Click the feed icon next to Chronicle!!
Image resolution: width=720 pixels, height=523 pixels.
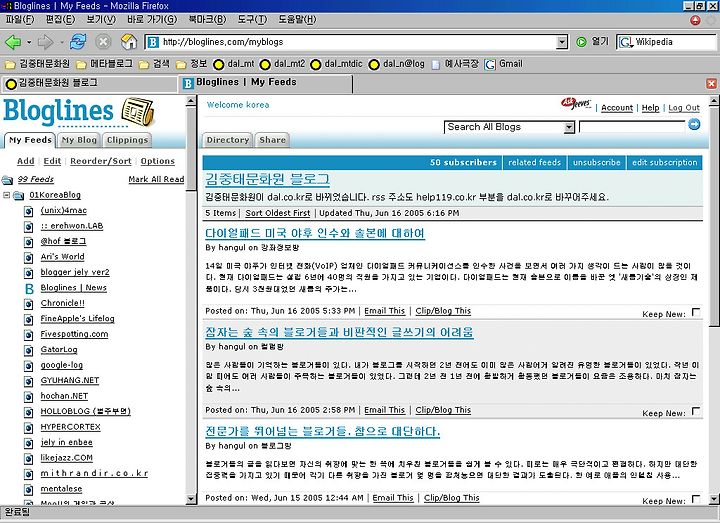[x=28, y=304]
